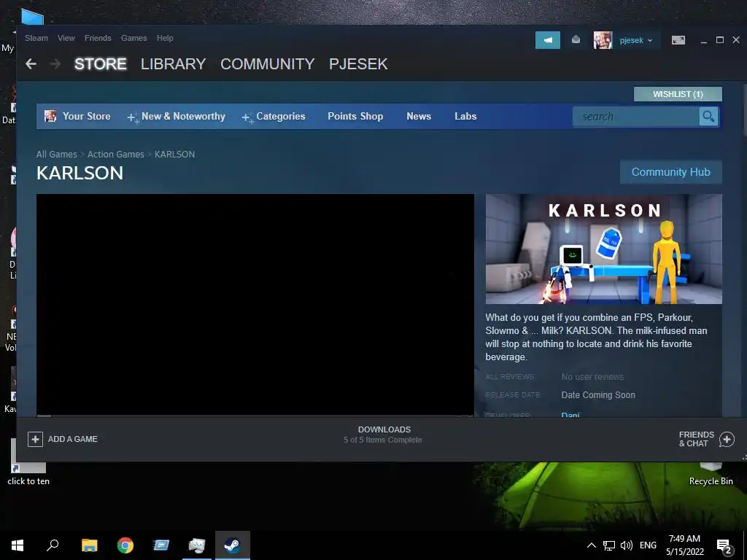747x560 pixels.
Task: Click the KARLSON breadcrumb link
Action: click(174, 155)
